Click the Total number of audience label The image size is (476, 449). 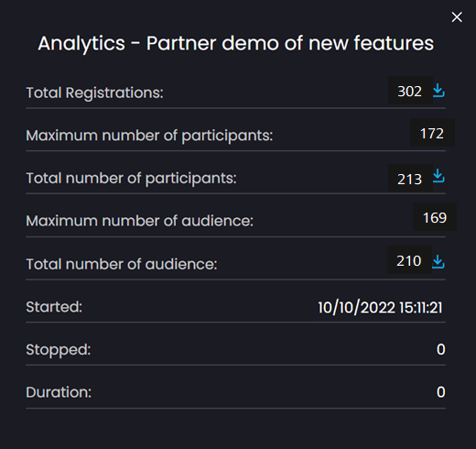point(122,264)
